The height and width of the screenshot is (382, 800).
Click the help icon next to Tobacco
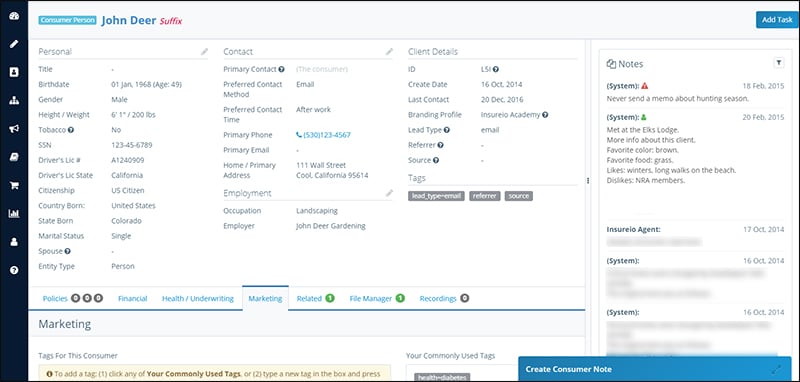pyautogui.click(x=71, y=130)
